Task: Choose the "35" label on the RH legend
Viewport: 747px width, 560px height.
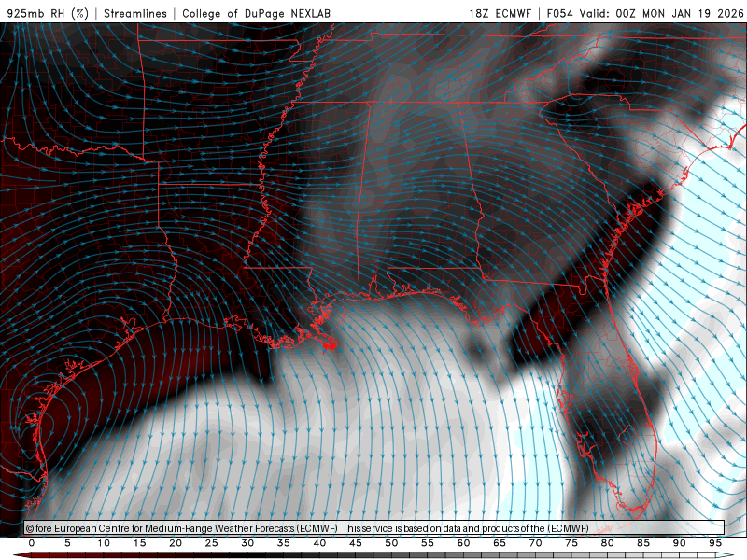Action: click(x=284, y=543)
